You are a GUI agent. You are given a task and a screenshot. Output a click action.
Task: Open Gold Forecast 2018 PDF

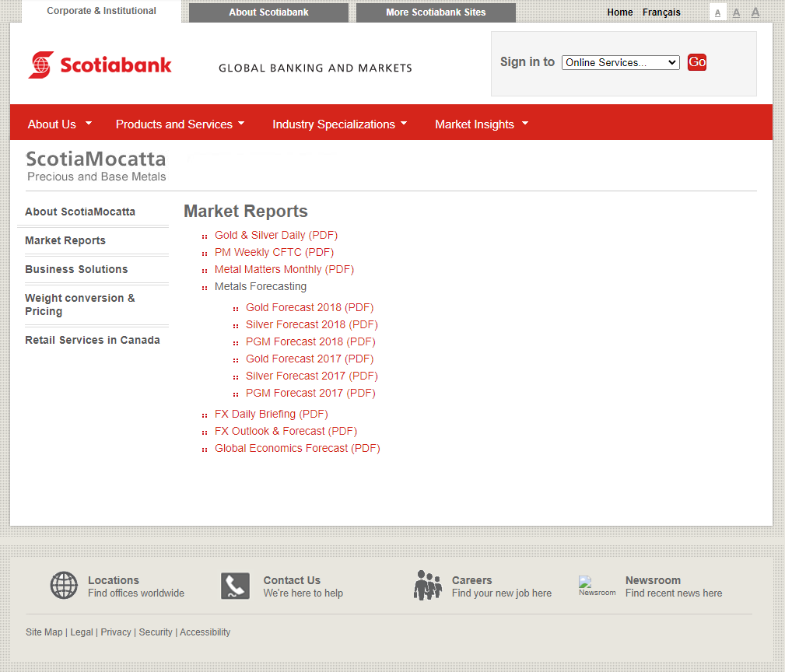pyautogui.click(x=310, y=307)
